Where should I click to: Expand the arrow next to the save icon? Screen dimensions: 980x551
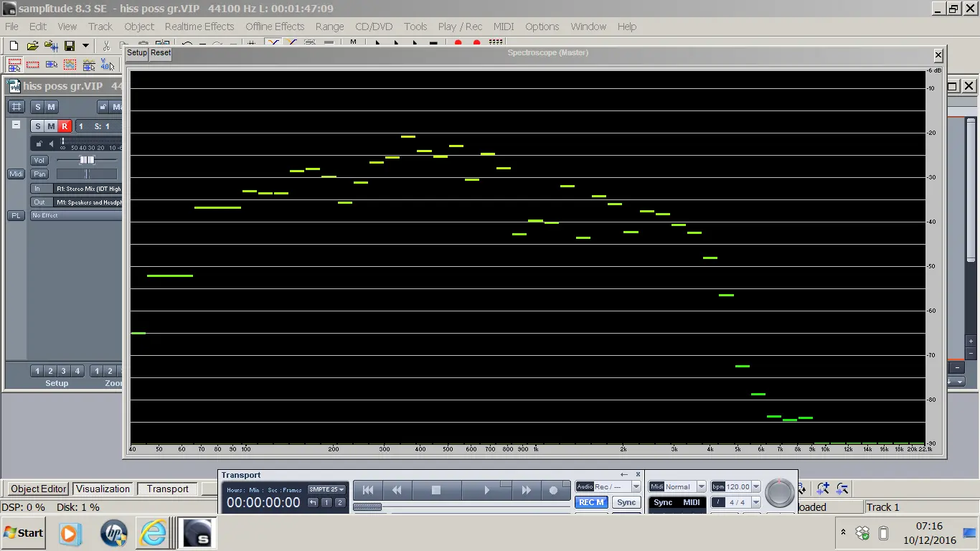[x=85, y=46]
